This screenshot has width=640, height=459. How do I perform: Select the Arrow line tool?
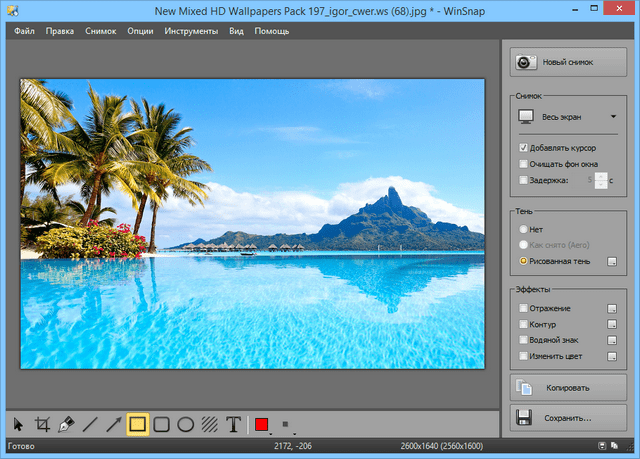click(114, 424)
